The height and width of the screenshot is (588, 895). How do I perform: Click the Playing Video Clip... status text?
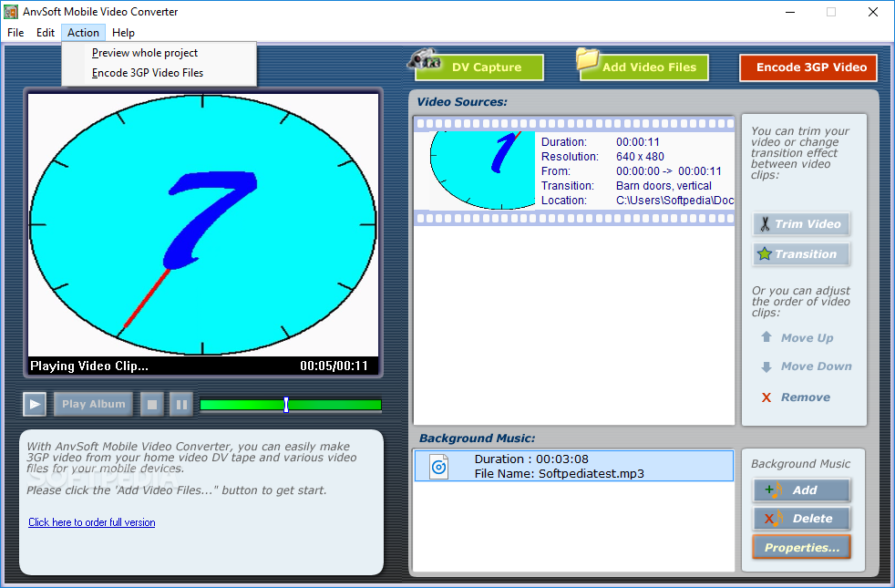[89, 366]
